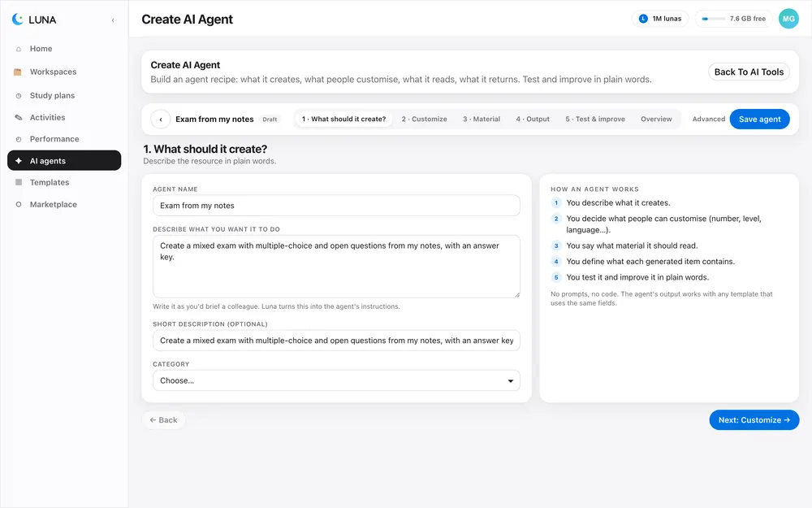
Task: Click into the Agent name field
Action: click(336, 206)
